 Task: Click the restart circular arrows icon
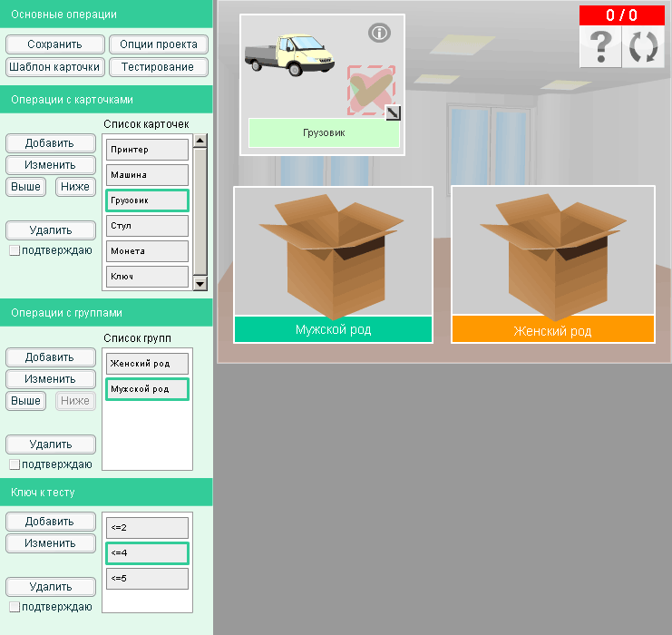coord(643,47)
